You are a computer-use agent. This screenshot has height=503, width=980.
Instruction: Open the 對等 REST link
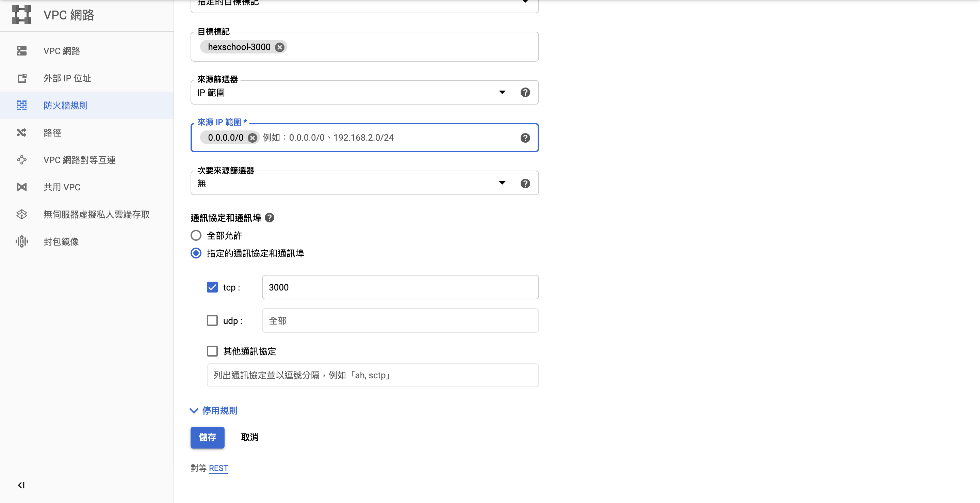(x=218, y=468)
